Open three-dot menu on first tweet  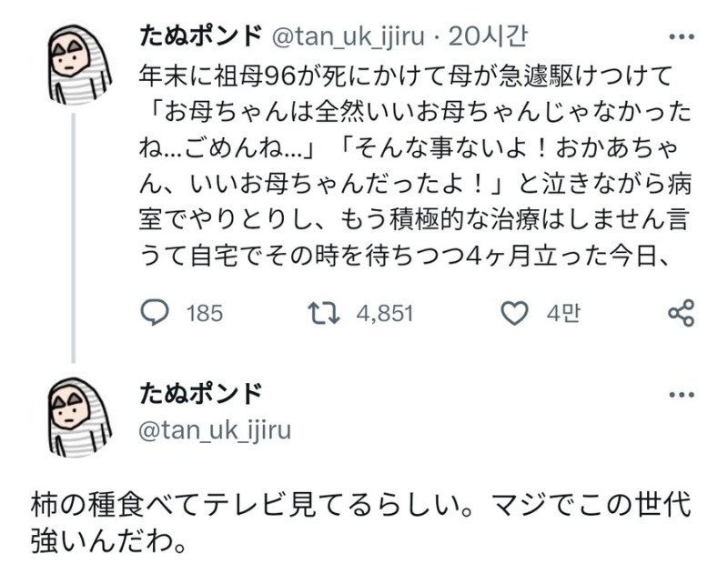coord(682,37)
